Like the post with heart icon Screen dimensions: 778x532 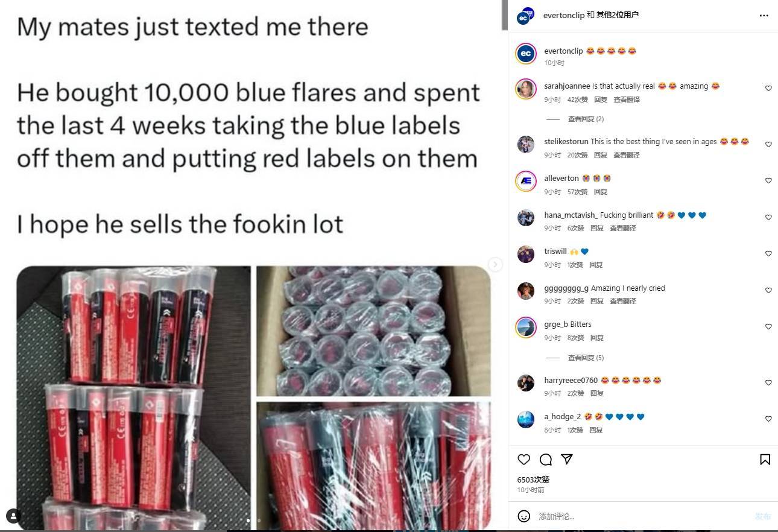(x=523, y=460)
